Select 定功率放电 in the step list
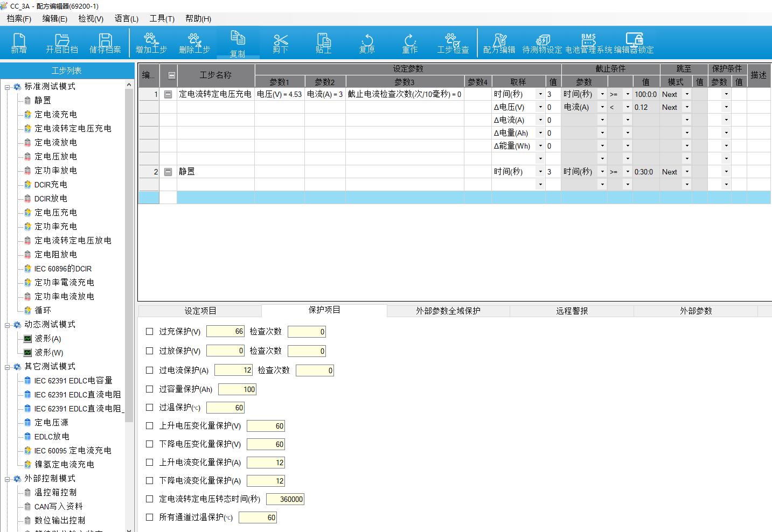Viewport: 772px width, 532px height. (55, 171)
